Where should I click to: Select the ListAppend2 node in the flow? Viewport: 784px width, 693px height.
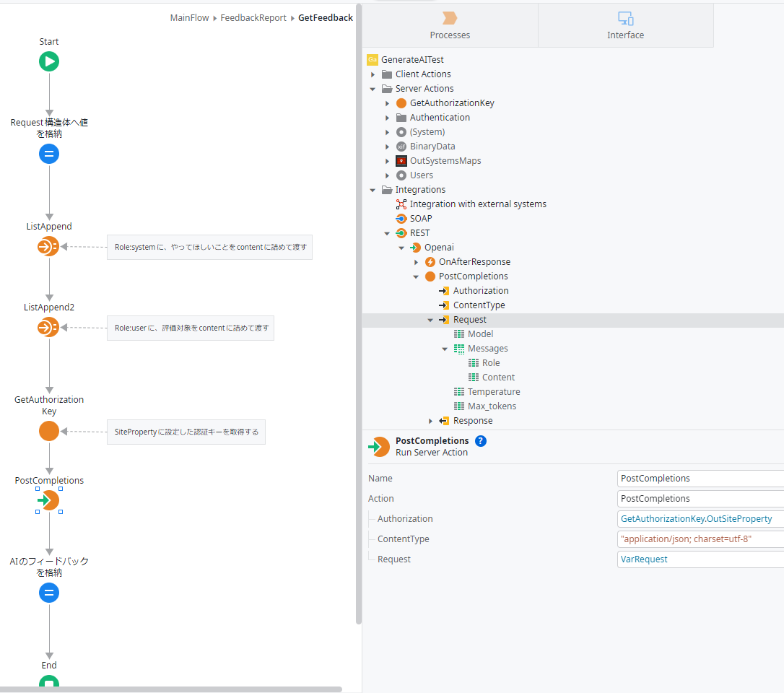(48, 327)
